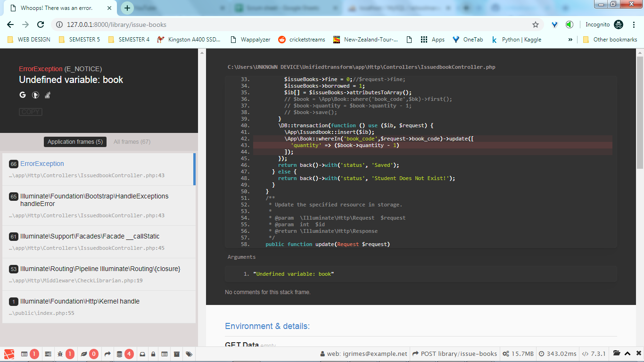This screenshot has width=644, height=362.
Task: Click the site information icon in address bar
Action: pyautogui.click(x=60, y=25)
